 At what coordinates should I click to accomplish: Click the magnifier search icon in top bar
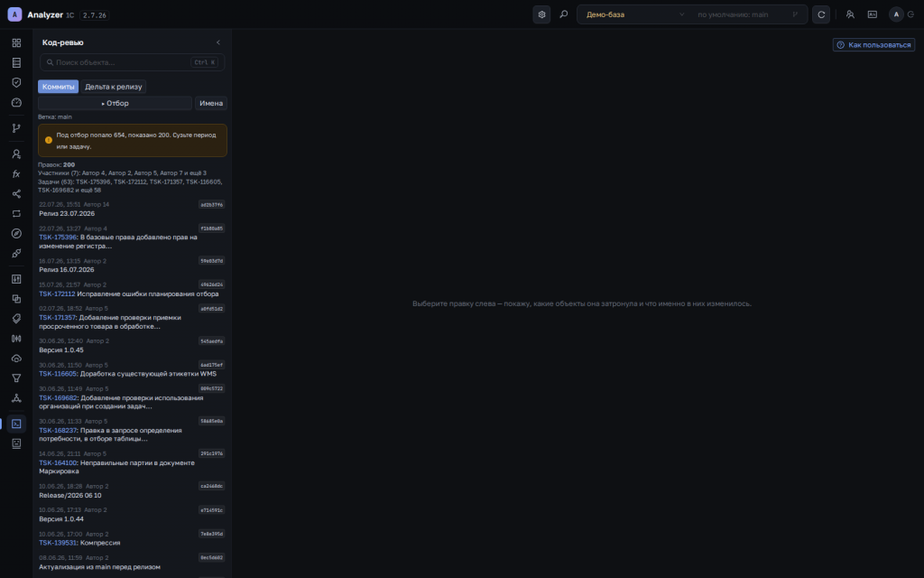click(x=564, y=14)
